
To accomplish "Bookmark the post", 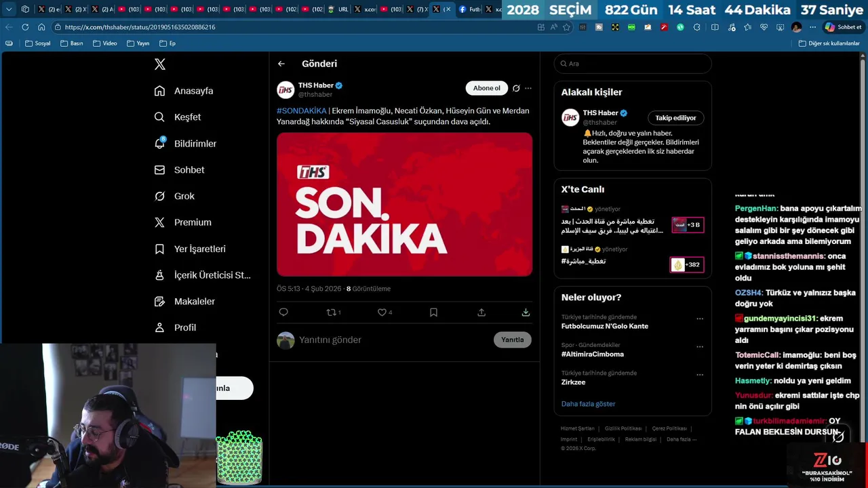I will (433, 312).
